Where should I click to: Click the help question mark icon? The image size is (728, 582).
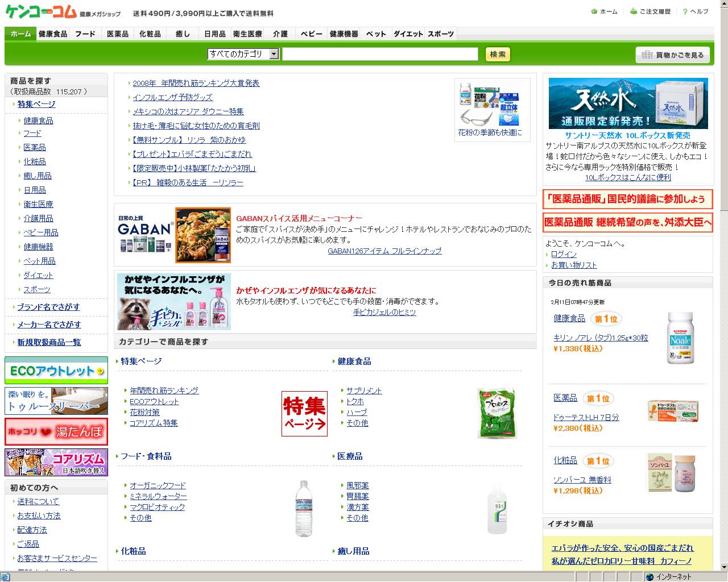pyautogui.click(x=685, y=11)
